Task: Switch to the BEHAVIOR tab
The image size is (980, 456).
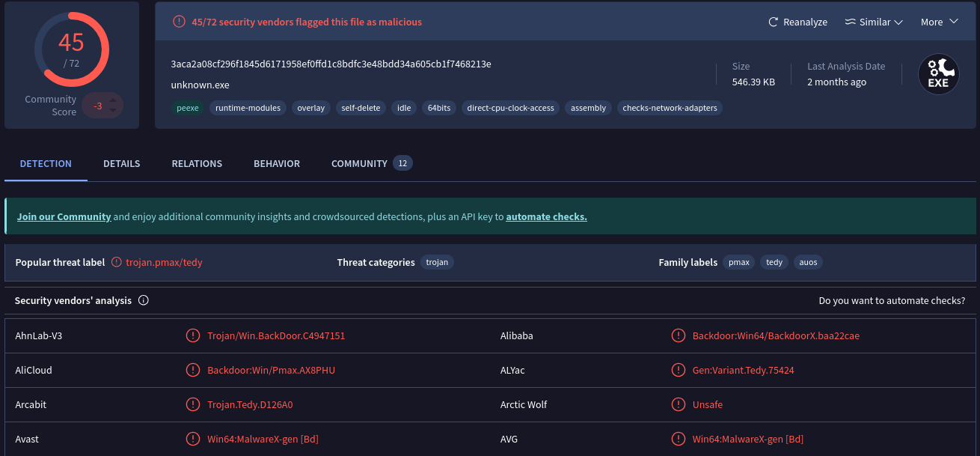Action: [276, 163]
